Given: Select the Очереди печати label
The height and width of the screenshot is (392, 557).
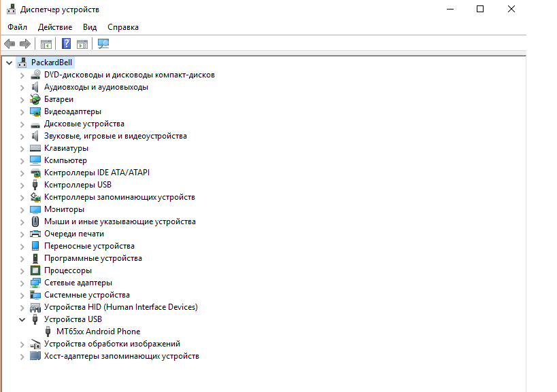Looking at the screenshot, I should [x=74, y=234].
